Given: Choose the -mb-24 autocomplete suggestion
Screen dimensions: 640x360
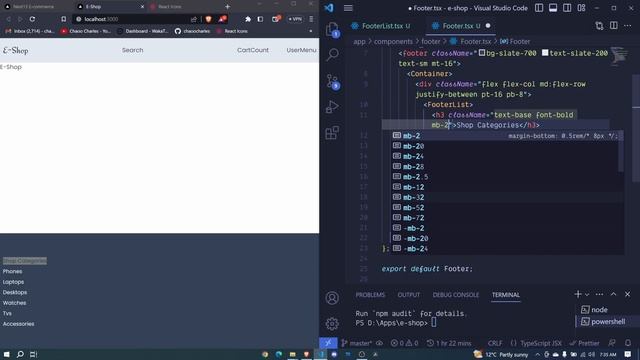Looking at the screenshot, I should [507, 249].
